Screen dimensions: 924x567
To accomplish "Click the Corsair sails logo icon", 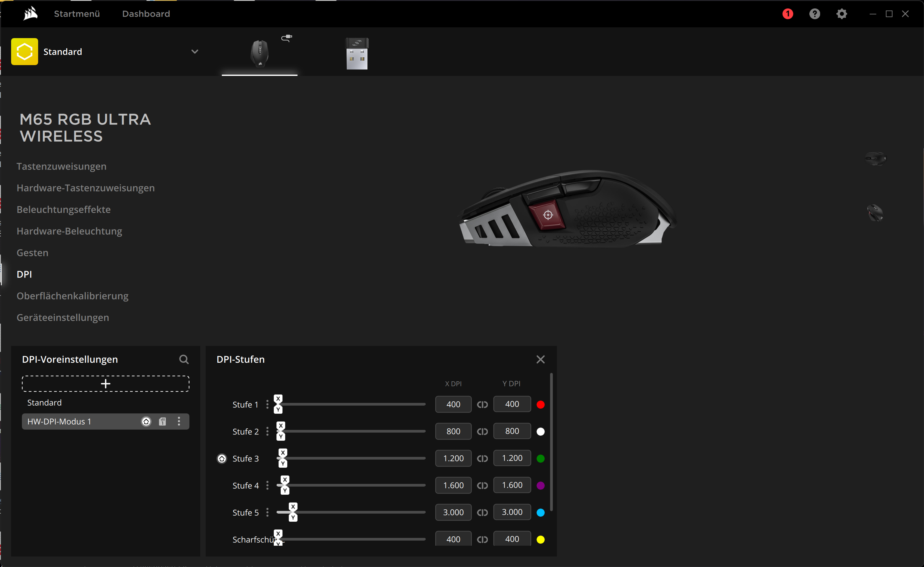I will (x=30, y=14).
